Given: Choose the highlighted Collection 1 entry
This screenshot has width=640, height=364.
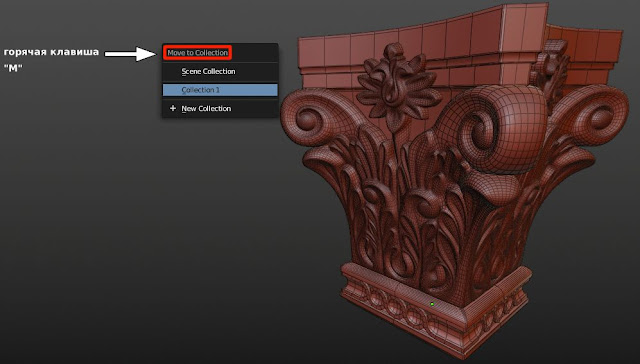Looking at the screenshot, I should 220,90.
